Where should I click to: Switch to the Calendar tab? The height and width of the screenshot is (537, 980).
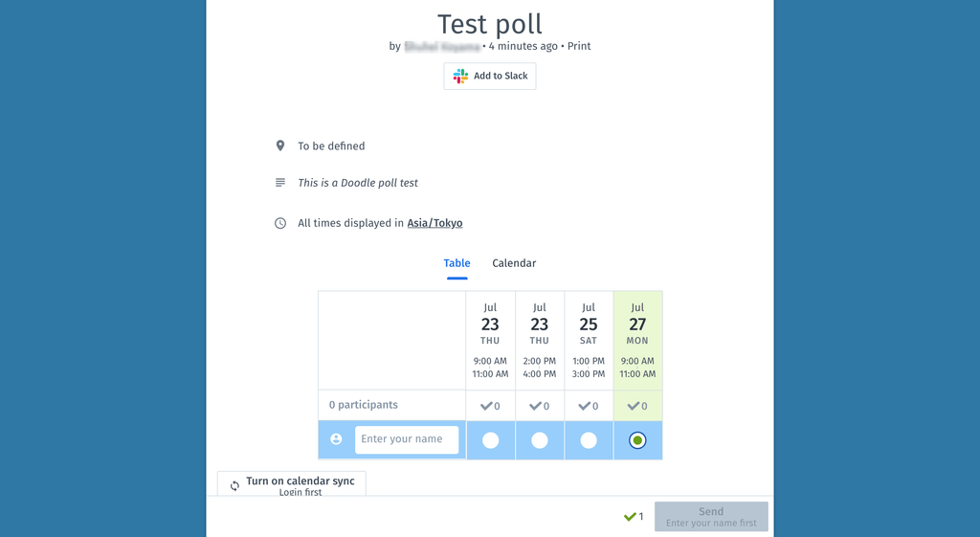(x=514, y=263)
